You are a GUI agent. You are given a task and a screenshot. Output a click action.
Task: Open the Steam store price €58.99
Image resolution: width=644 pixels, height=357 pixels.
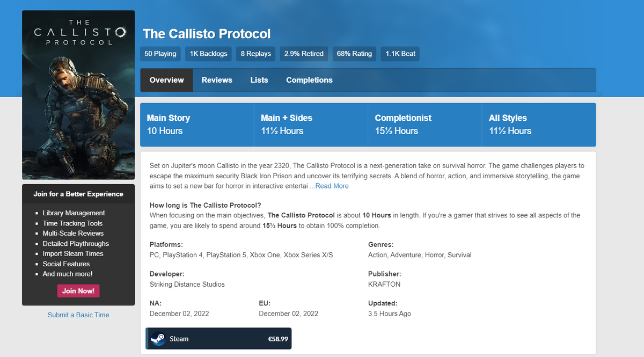pos(278,339)
